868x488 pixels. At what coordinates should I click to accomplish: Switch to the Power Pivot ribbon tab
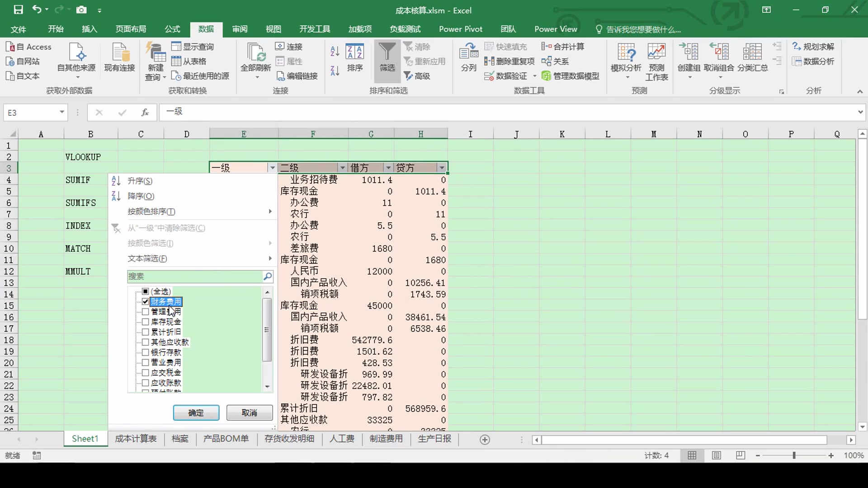click(x=460, y=29)
